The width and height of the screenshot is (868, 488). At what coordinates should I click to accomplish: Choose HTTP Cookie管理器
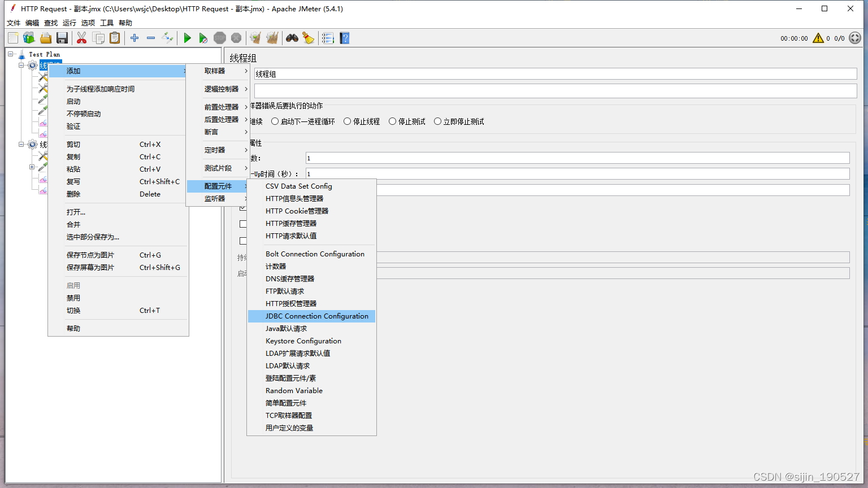311,211
